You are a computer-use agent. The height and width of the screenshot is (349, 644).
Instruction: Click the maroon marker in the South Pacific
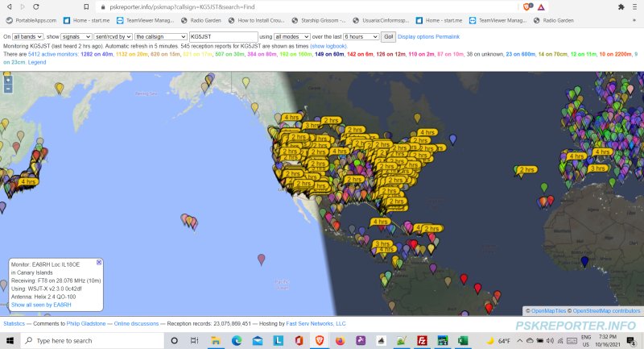261,259
